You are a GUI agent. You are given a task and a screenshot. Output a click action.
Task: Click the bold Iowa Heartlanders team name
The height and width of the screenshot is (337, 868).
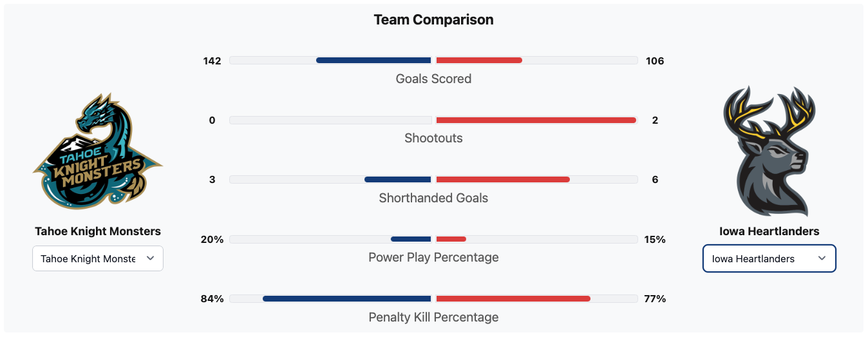tap(769, 231)
